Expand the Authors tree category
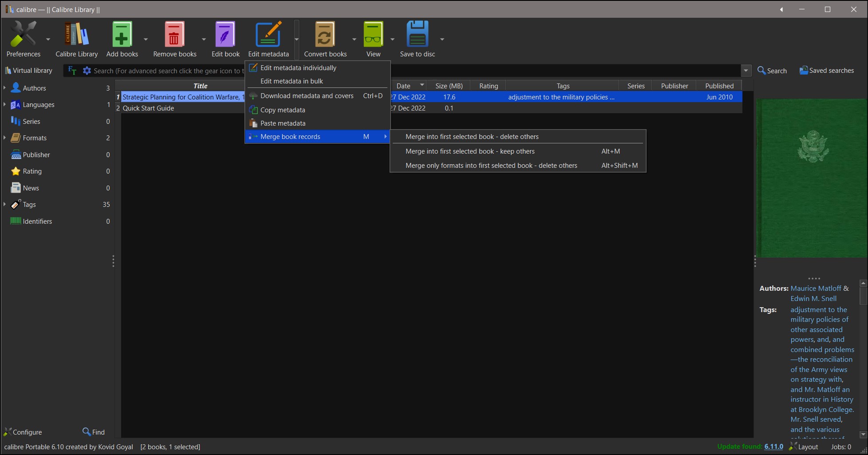Screen dimensions: 868x455 click(4, 88)
